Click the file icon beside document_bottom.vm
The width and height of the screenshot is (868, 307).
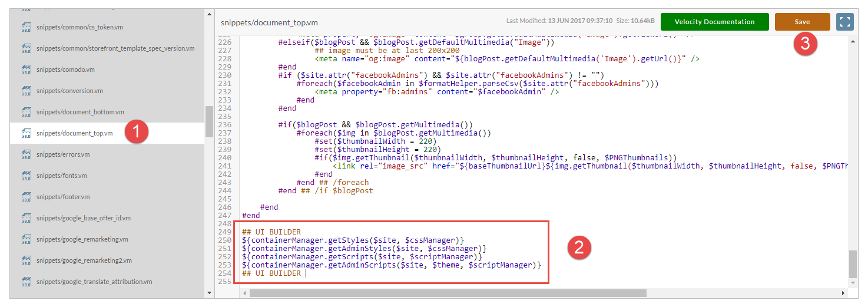(x=26, y=112)
